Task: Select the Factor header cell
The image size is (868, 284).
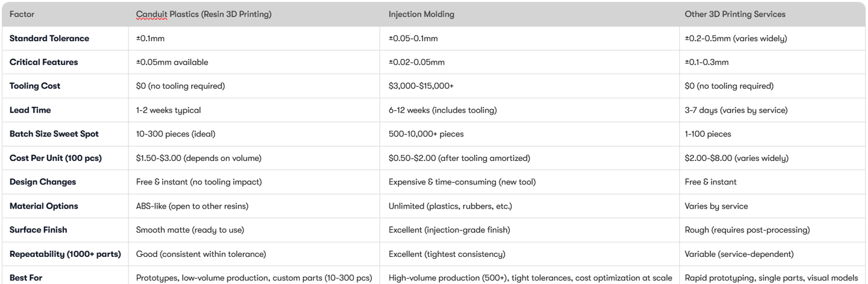Action: [22, 14]
